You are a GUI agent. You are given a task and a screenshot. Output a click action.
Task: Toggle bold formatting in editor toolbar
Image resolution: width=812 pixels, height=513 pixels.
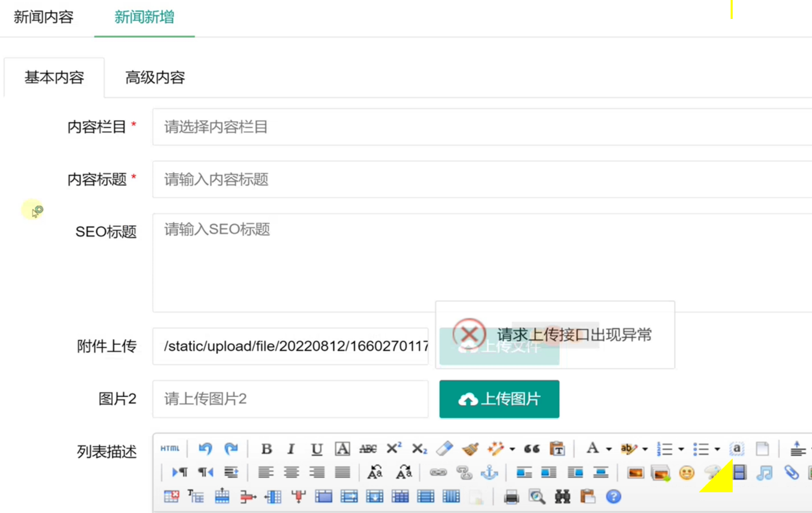266,449
